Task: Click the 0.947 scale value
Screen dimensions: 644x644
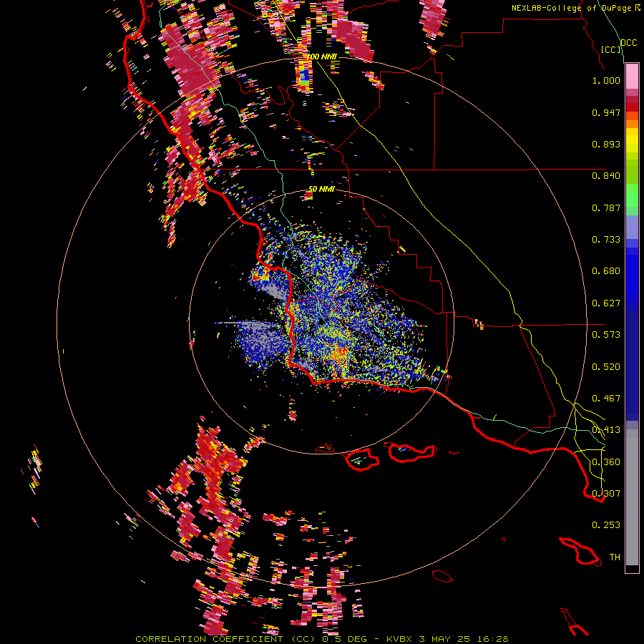Action: 606,112
